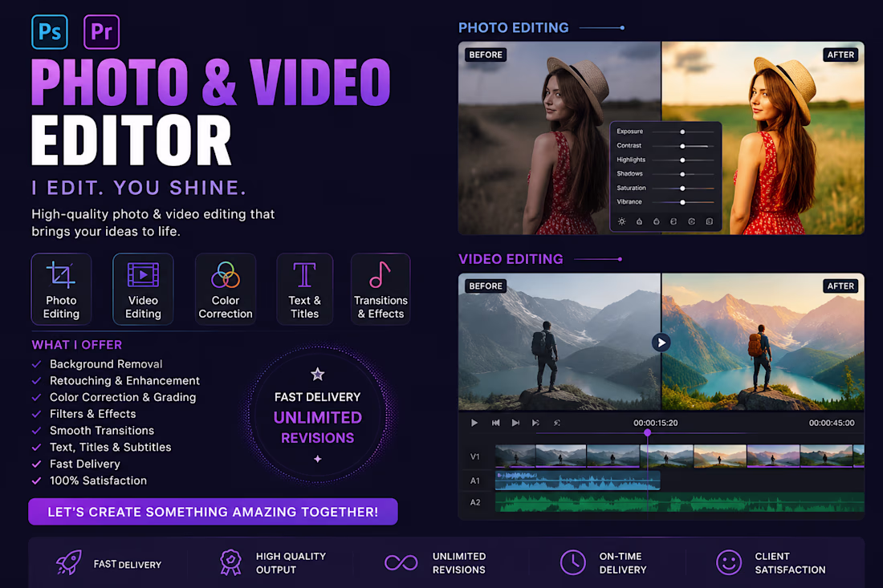Click the star icon above Fast Delivery badge
This screenshot has height=588, width=883.
318,374
